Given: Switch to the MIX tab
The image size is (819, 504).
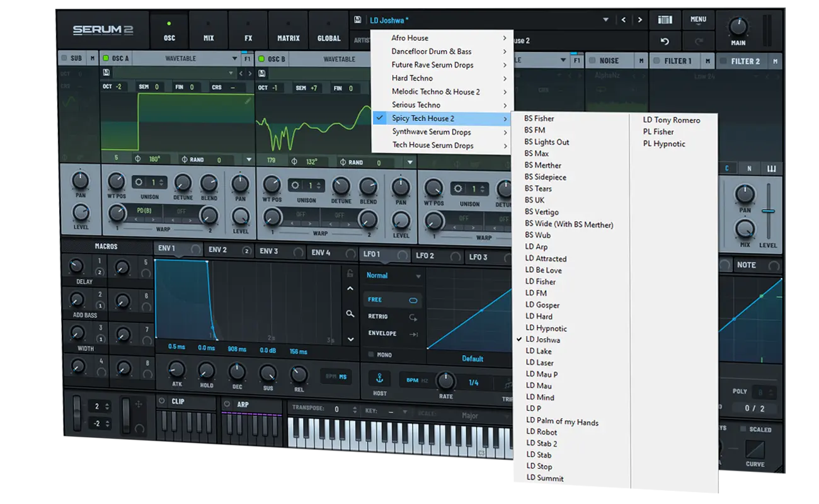Looking at the screenshot, I should (x=209, y=30).
